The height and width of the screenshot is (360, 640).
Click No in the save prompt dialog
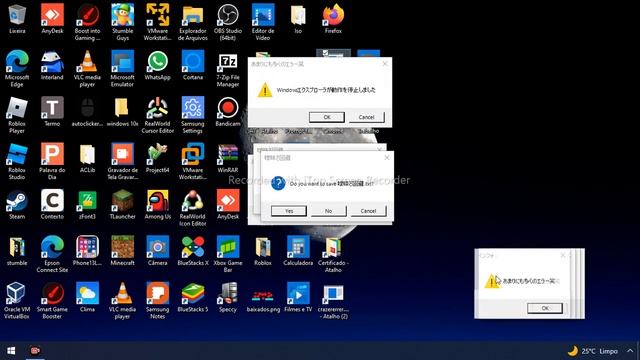pyautogui.click(x=329, y=211)
